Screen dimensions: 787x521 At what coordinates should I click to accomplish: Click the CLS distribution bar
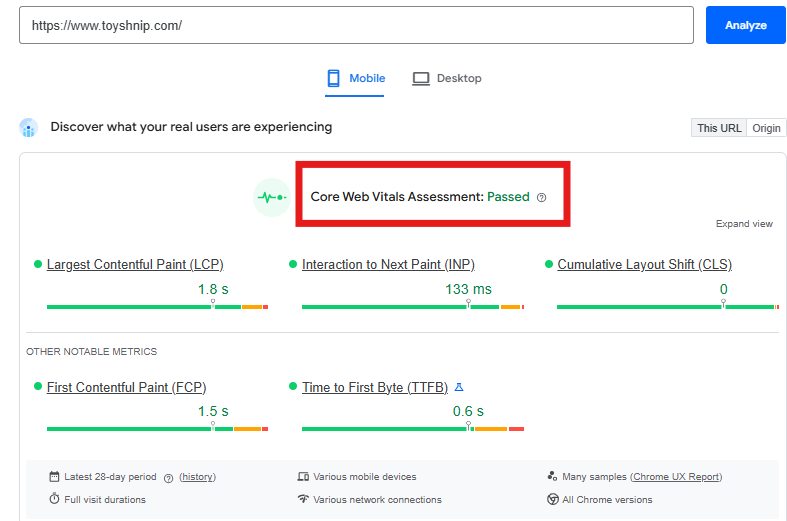click(668, 307)
